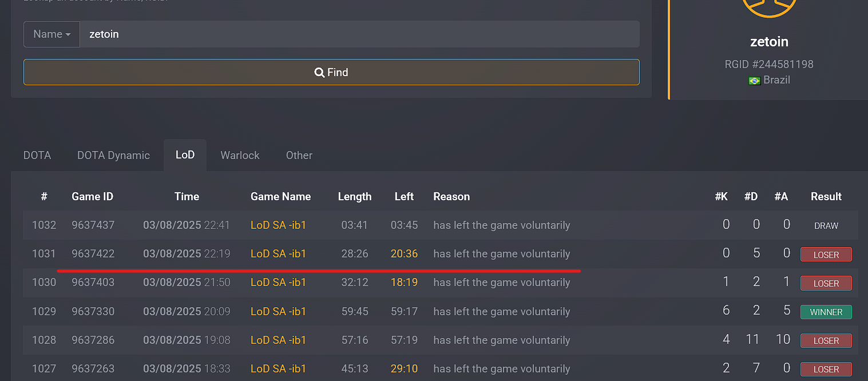868x381 pixels.
Task: Click the row number 1032
Action: [x=44, y=225]
